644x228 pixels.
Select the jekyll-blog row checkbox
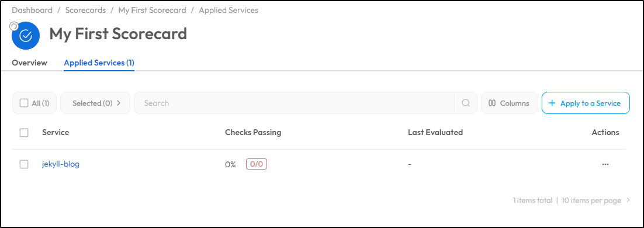(24, 164)
